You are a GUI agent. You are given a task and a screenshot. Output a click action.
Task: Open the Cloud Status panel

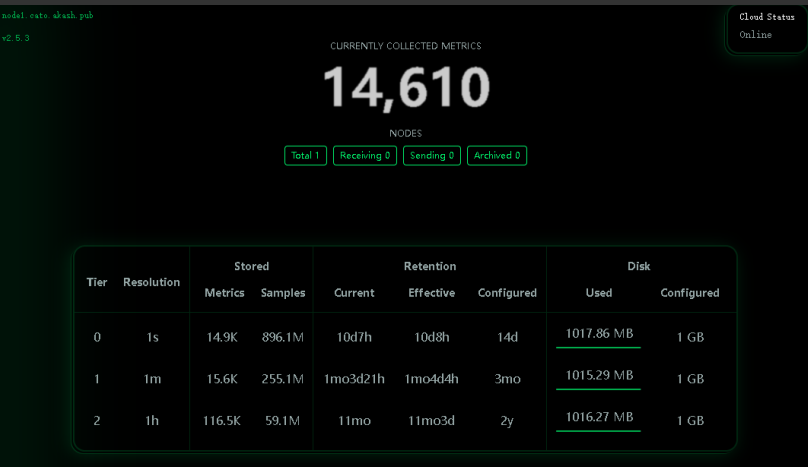(x=767, y=17)
